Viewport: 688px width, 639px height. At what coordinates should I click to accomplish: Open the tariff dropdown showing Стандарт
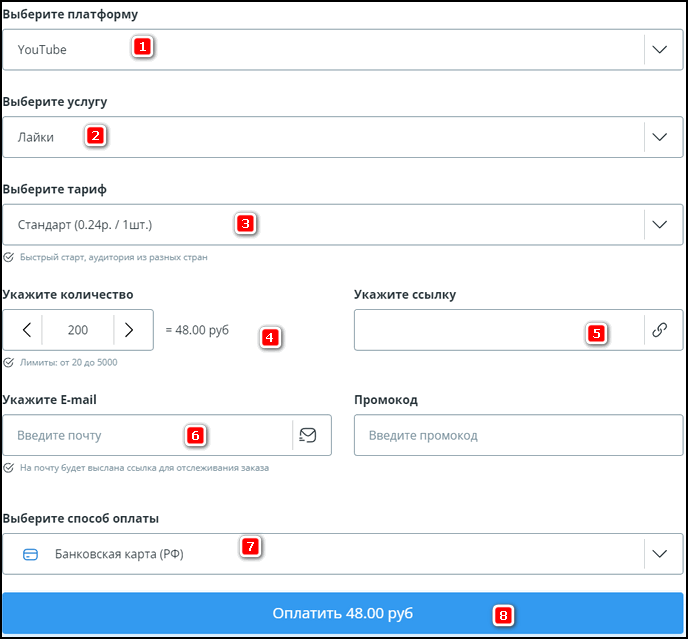[x=343, y=224]
